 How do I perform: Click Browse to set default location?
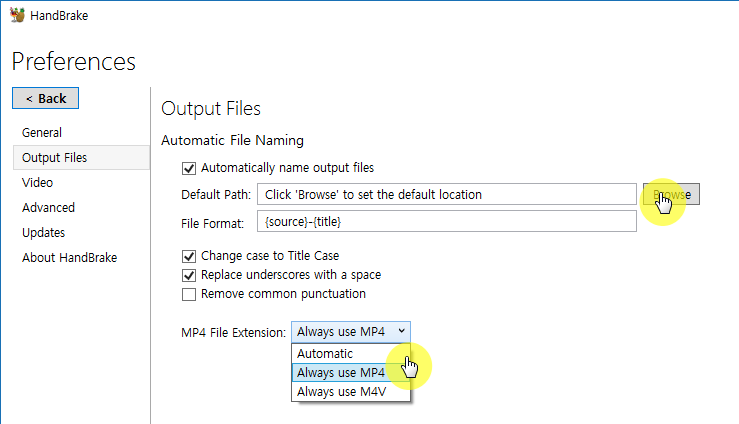coord(671,194)
